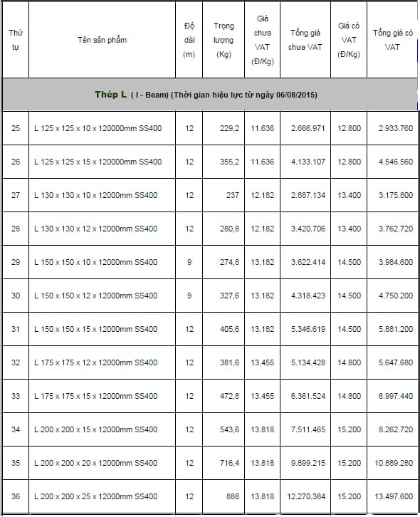Viewport: 420px width, 517px height.
Task: Click total 12.270.384 in row 36
Action: pos(306,496)
